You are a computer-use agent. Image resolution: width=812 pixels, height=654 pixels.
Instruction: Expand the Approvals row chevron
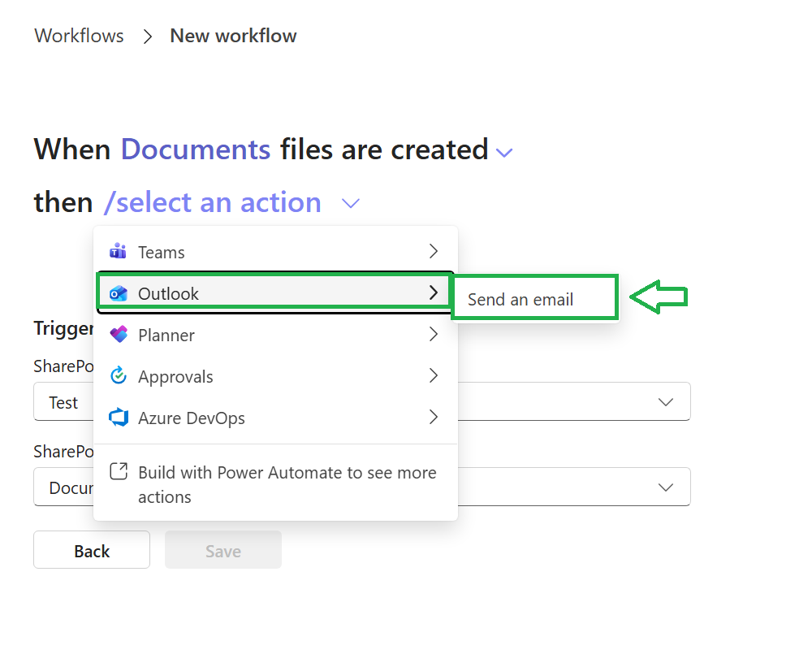[x=434, y=375]
